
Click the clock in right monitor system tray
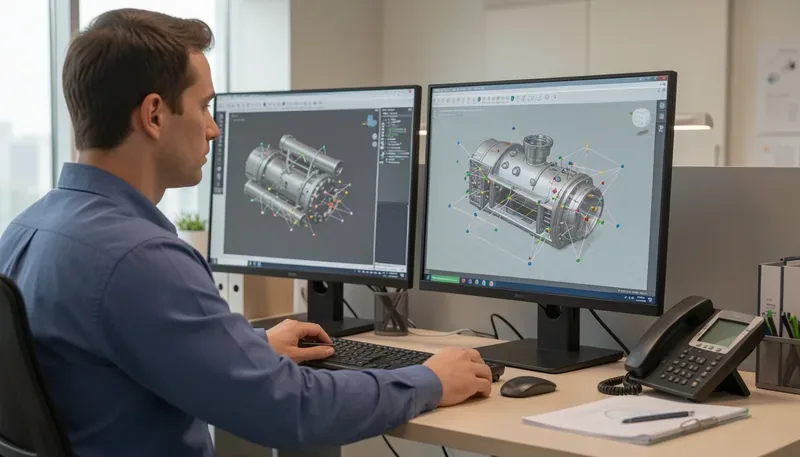[641, 298]
